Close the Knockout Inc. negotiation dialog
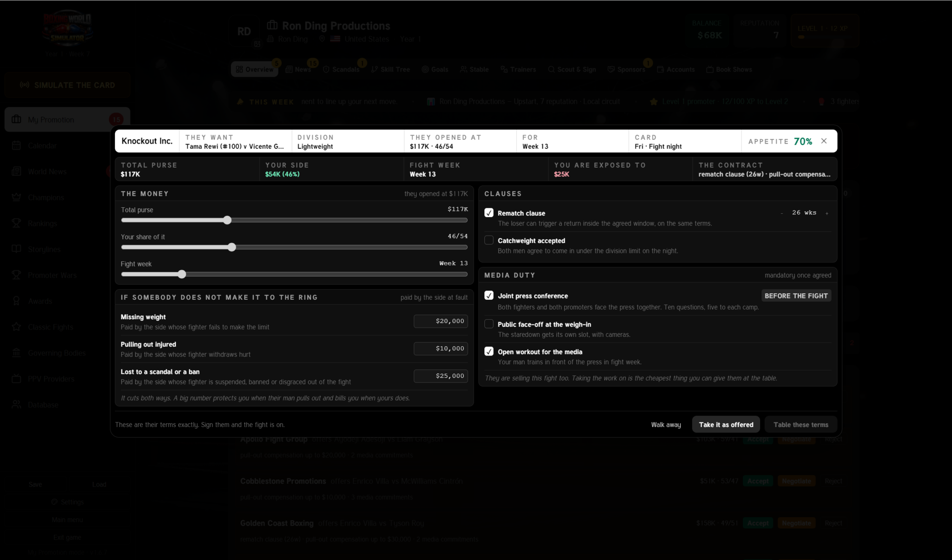Viewport: 952px width, 560px height. pyautogui.click(x=824, y=141)
